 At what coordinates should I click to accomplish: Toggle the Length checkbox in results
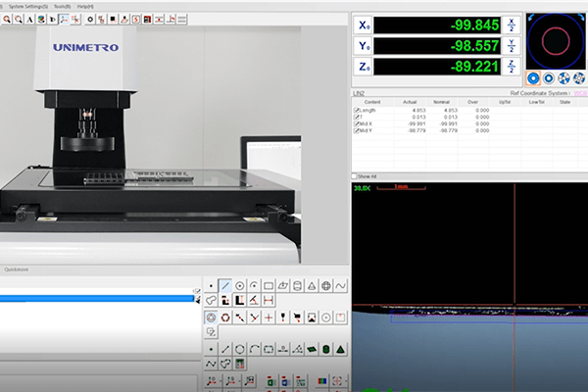pos(357,110)
